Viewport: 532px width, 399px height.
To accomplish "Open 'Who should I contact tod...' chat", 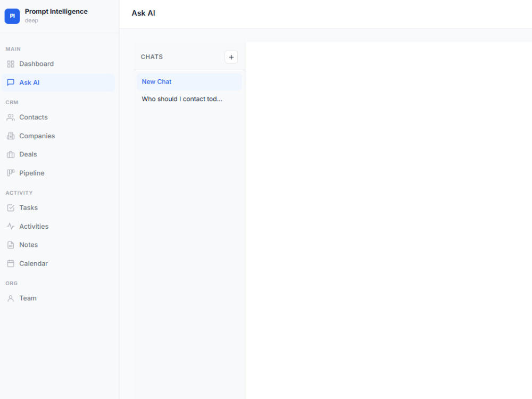I will (189, 99).
